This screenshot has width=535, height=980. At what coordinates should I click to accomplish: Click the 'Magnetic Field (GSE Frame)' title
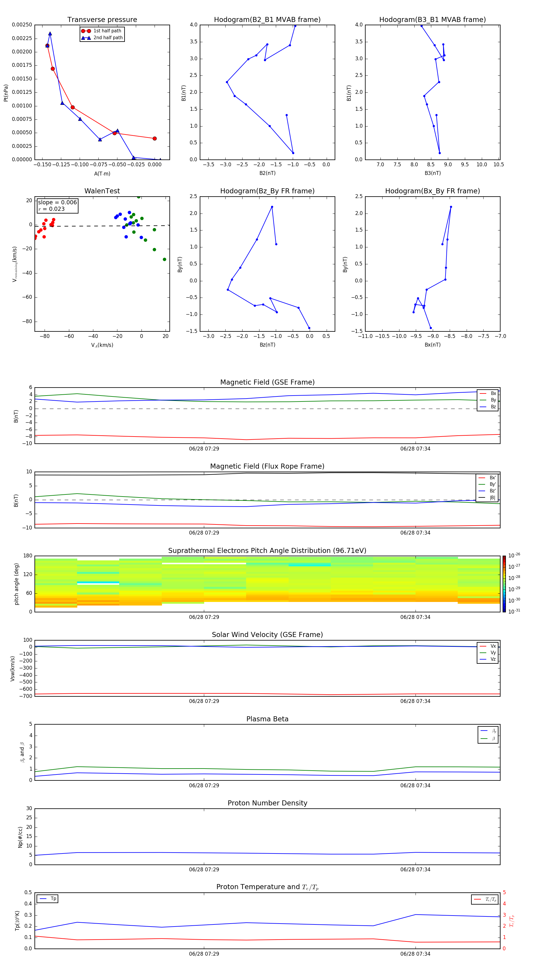(x=267, y=382)
